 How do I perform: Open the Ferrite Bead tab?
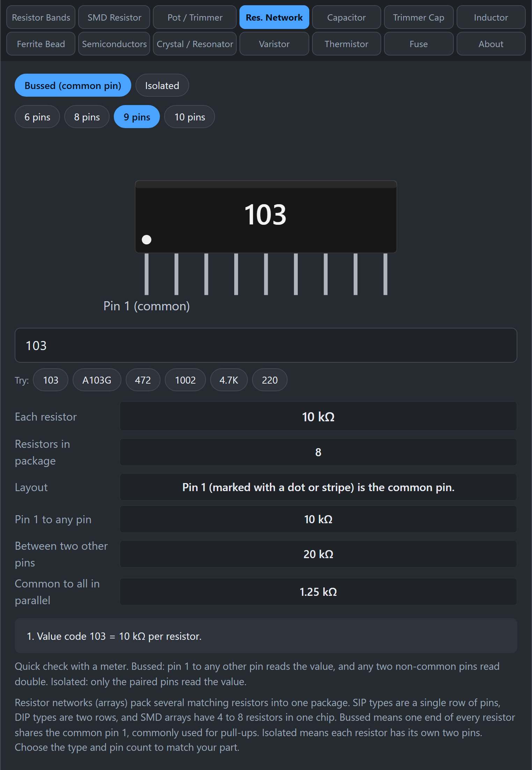click(x=41, y=44)
